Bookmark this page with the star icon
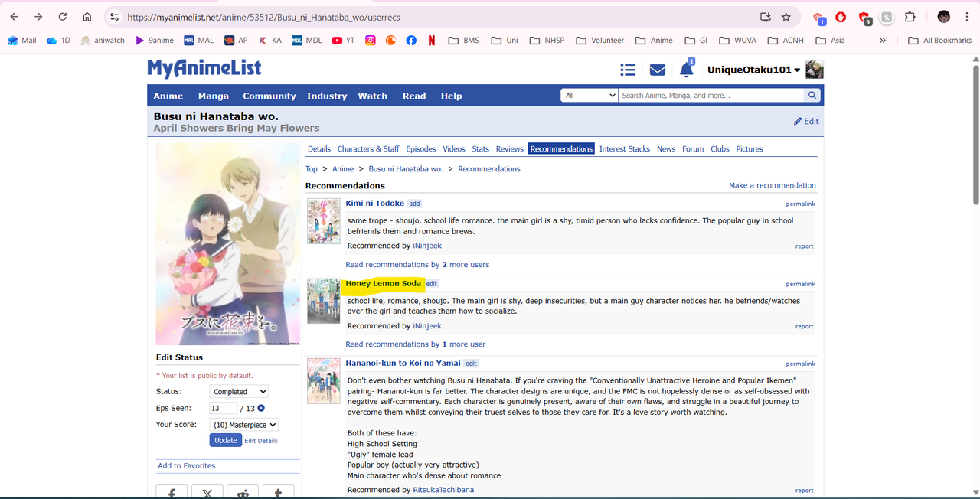Image resolution: width=980 pixels, height=499 pixels. click(x=786, y=17)
